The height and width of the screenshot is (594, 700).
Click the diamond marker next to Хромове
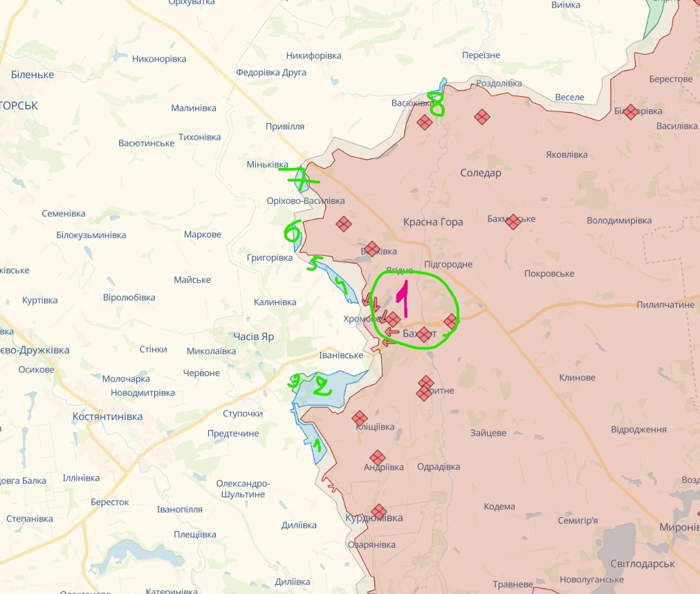pyautogui.click(x=392, y=319)
